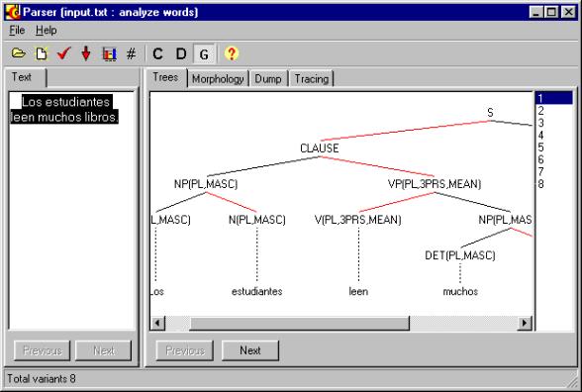The height and width of the screenshot is (392, 582).
Task: Toggle the pressed G toolbar button
Action: 204,54
